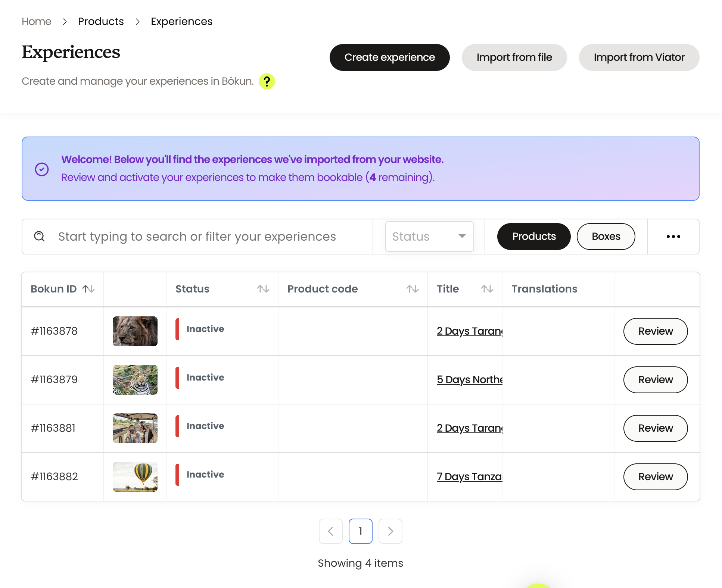This screenshot has height=588, width=722.
Task: Review experience #1163879
Action: click(x=655, y=380)
